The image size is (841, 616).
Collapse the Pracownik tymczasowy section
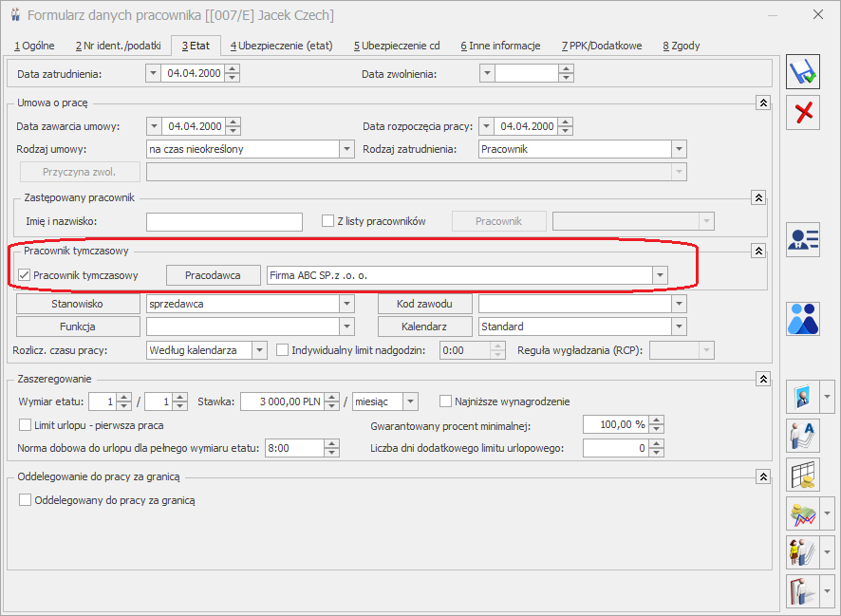tap(758, 251)
